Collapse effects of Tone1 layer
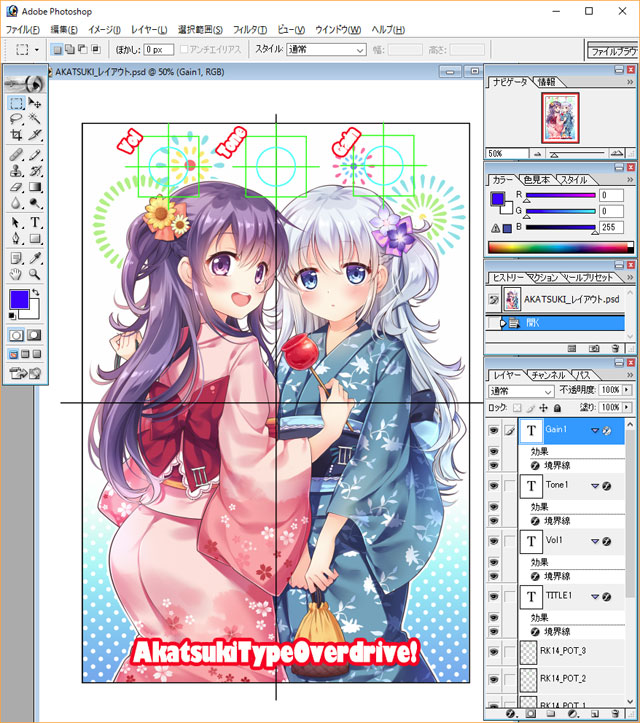Viewport: 640px width, 723px height. [595, 486]
